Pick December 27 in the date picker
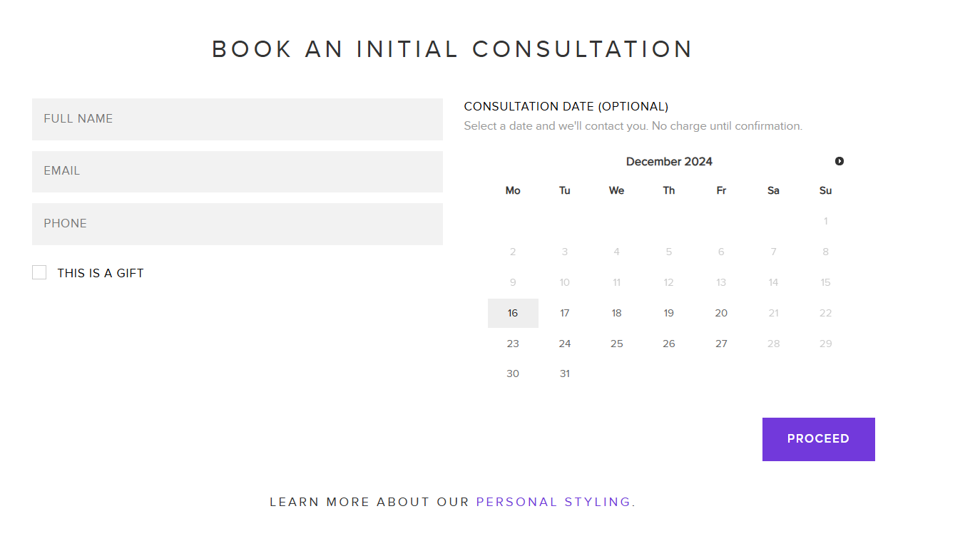980x541 pixels. (x=721, y=344)
